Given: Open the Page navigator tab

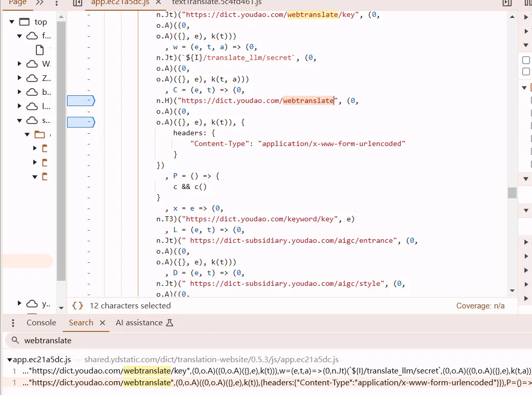Looking at the screenshot, I should point(17,3).
